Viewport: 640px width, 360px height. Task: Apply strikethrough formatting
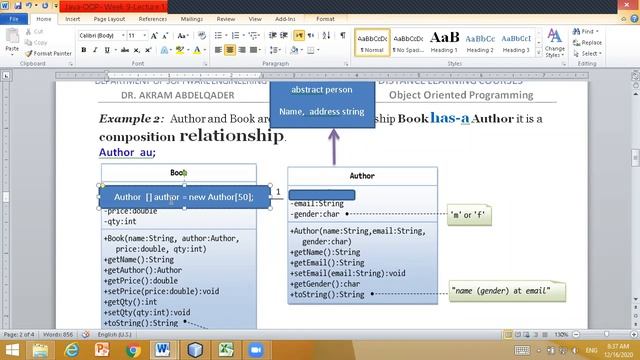pyautogui.click(x=125, y=50)
